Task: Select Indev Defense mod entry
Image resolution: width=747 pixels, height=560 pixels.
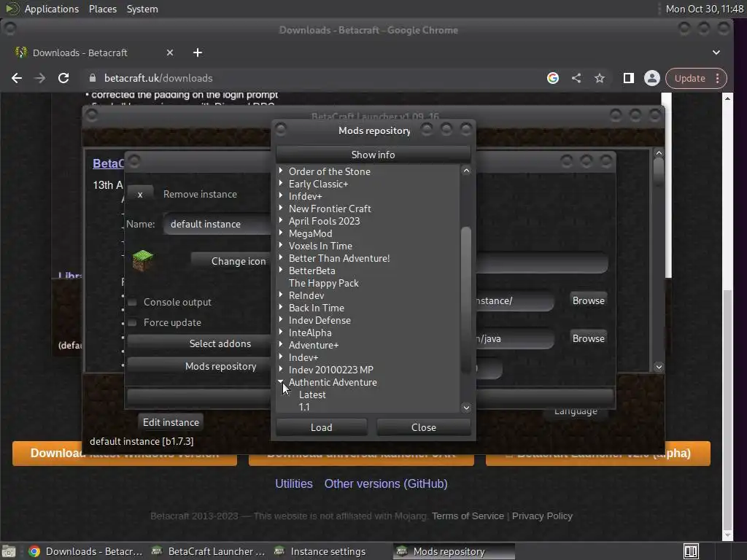Action: click(x=320, y=320)
